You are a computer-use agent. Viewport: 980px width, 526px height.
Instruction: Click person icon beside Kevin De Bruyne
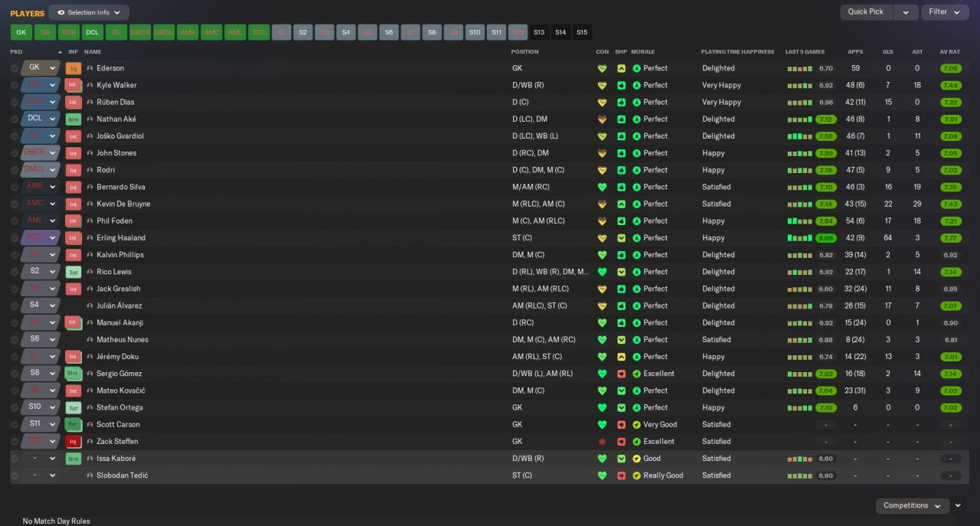point(90,204)
